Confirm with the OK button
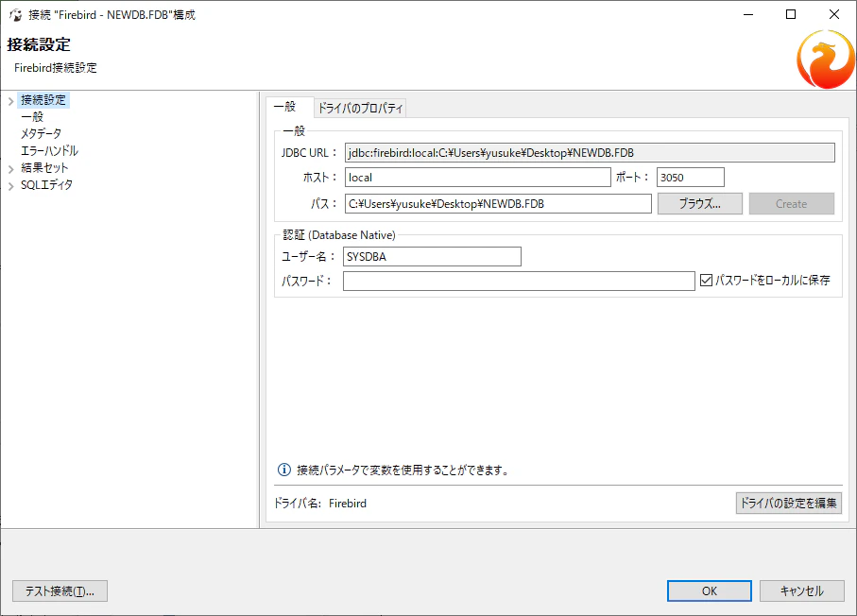 (710, 590)
